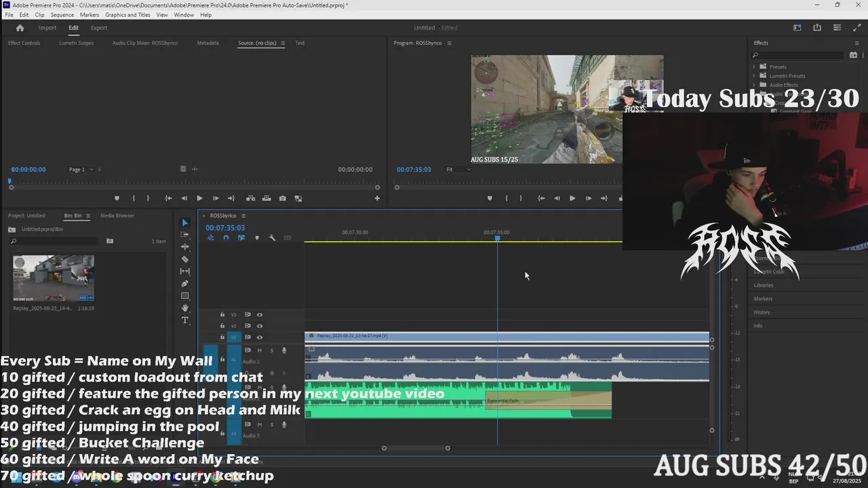Mark In in Program monitor
This screenshot has width=868, height=488.
pyautogui.click(x=506, y=199)
